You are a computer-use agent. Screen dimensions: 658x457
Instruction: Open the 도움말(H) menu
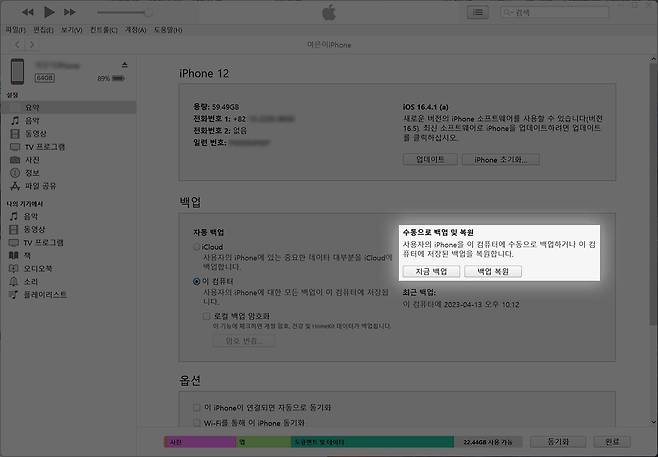point(168,30)
